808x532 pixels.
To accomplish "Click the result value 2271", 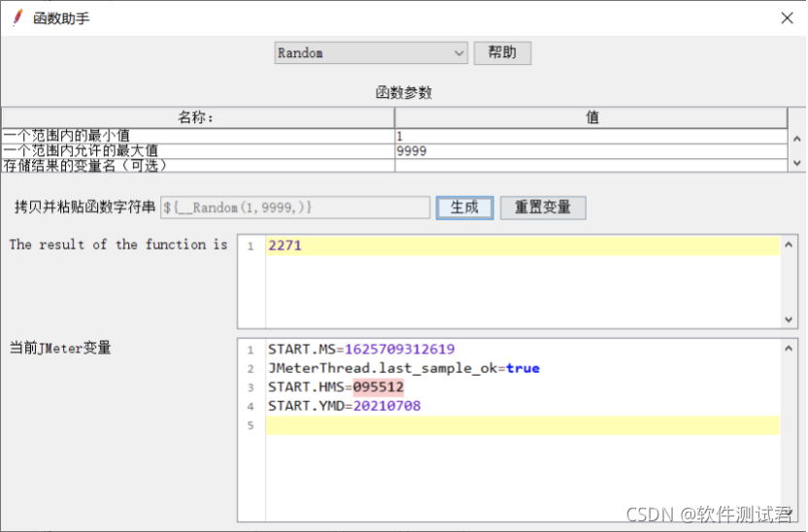I will (x=285, y=246).
